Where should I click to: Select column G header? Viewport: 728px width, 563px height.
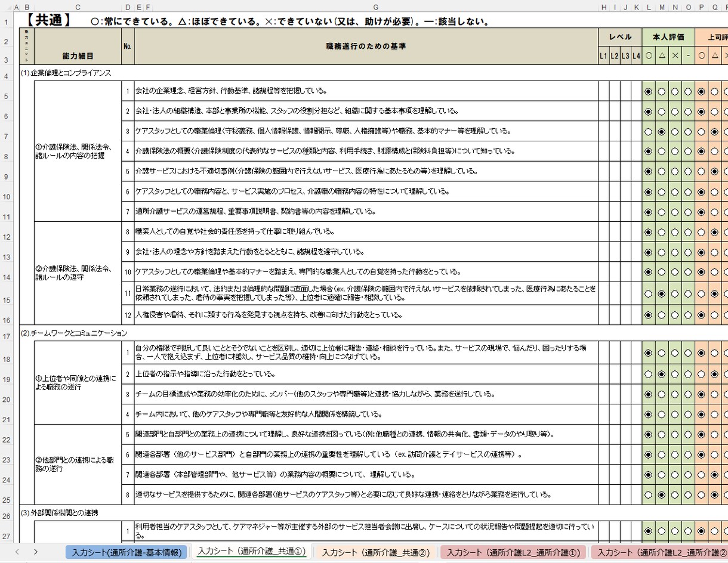[x=375, y=7]
